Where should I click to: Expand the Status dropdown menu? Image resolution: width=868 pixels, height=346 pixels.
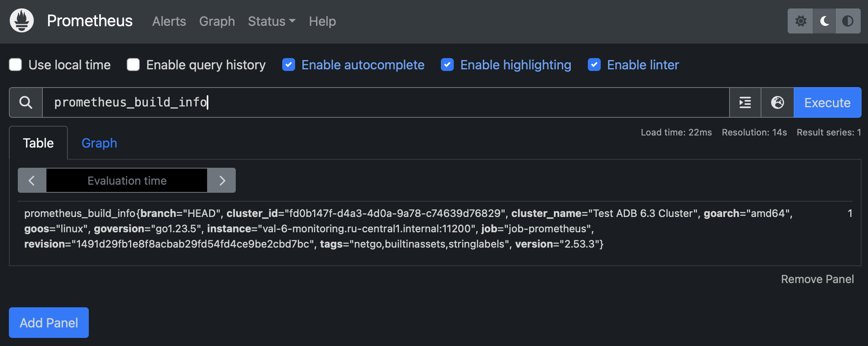tap(272, 21)
